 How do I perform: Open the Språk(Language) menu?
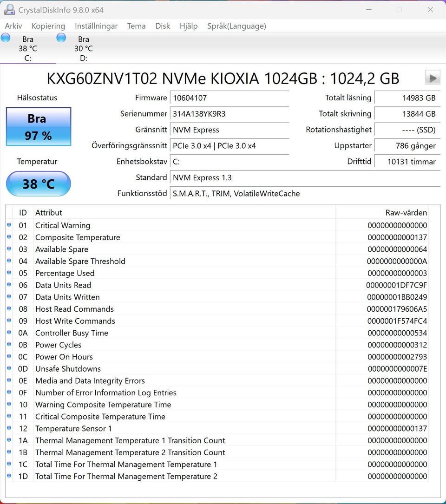click(236, 26)
